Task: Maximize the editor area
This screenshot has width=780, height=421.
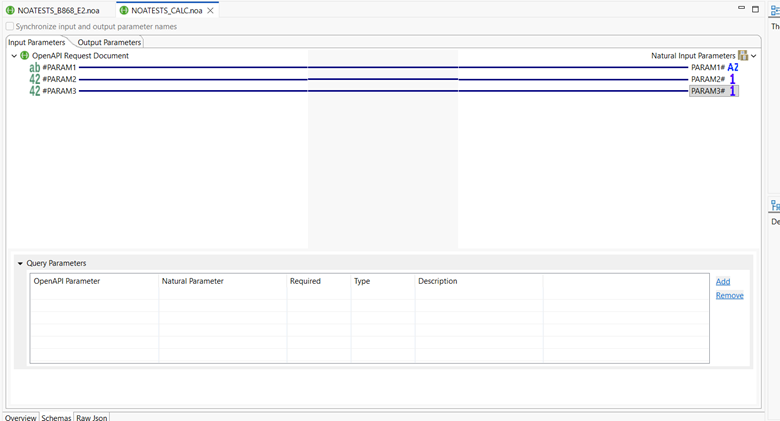Action: click(755, 9)
